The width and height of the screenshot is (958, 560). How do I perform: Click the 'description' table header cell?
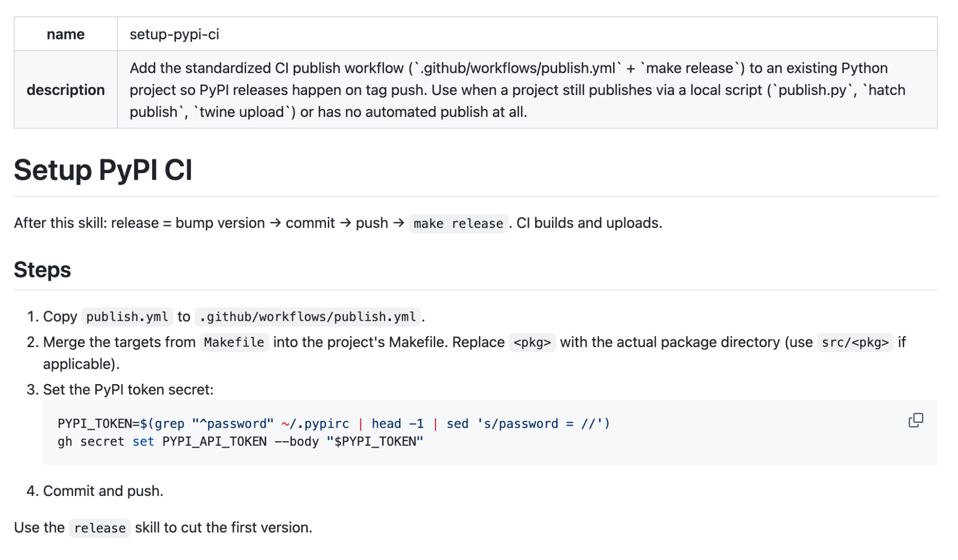tap(65, 90)
